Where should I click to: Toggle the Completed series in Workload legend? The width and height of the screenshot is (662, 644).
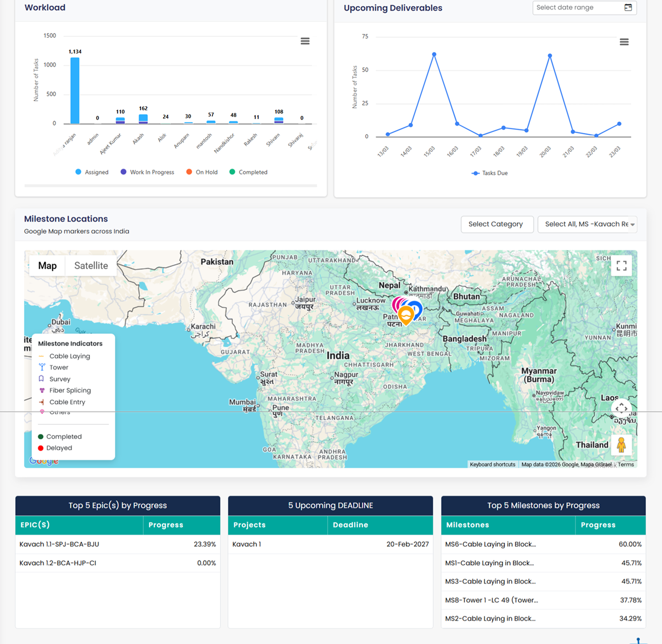click(x=248, y=172)
